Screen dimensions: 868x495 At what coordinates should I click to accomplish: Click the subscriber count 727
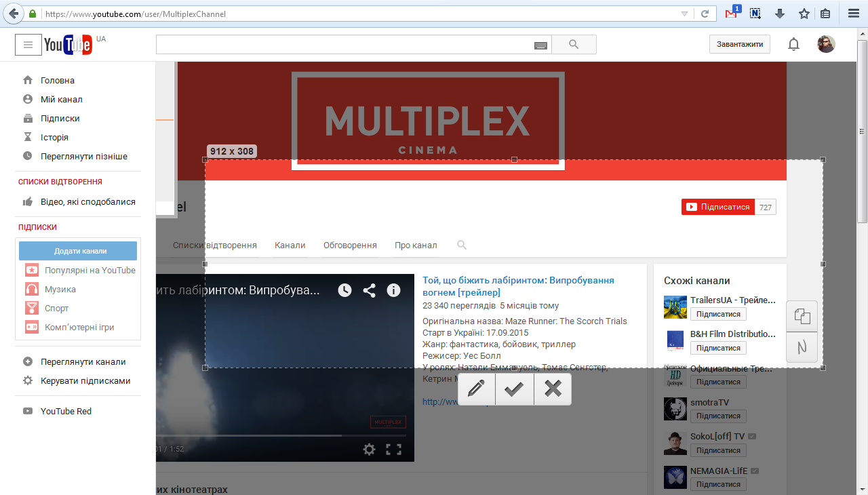pyautogui.click(x=766, y=207)
